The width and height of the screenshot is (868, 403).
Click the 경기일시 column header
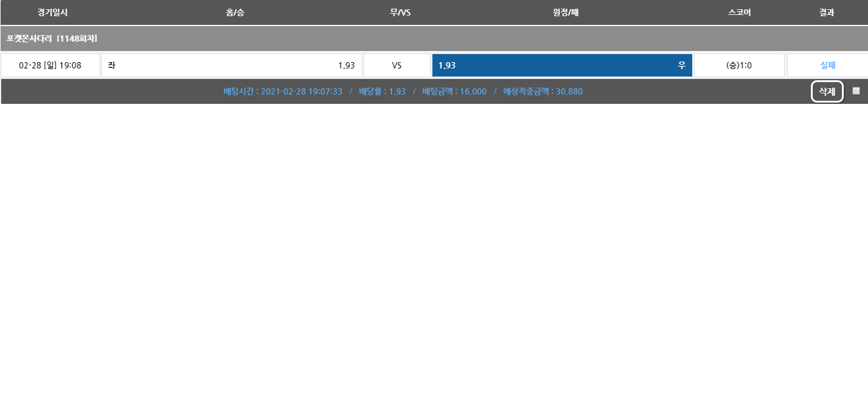[52, 12]
